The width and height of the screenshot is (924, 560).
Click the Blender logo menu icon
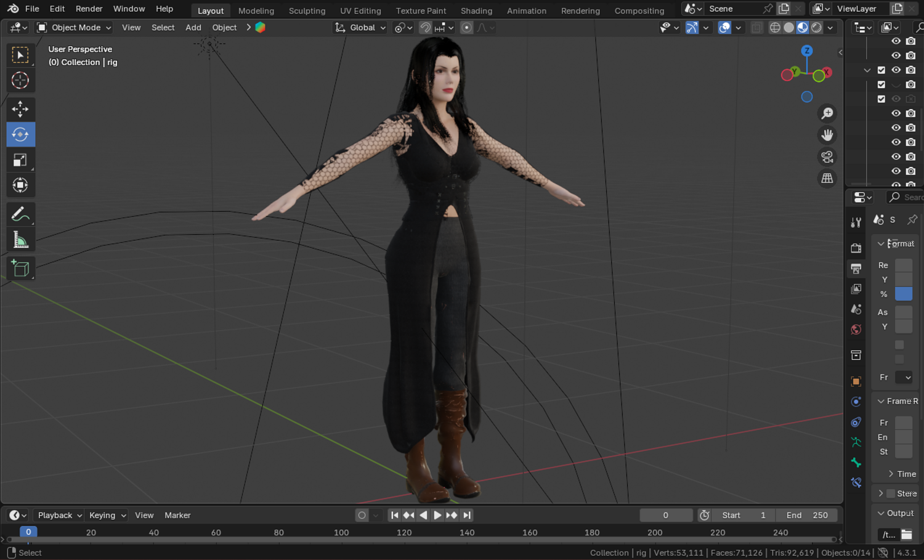(x=13, y=9)
